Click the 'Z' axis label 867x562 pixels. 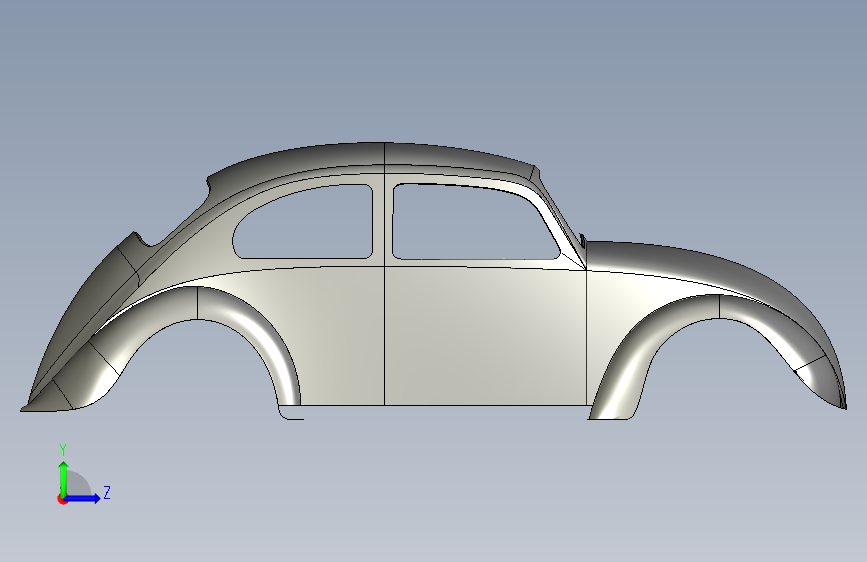107,492
